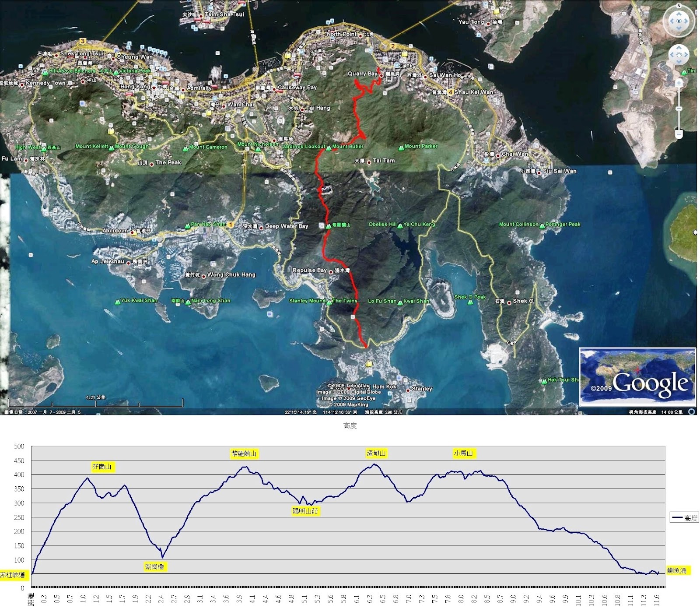Image resolution: width=700 pixels, height=608 pixels.
Task: Click the High West peak icon
Action: [44, 149]
